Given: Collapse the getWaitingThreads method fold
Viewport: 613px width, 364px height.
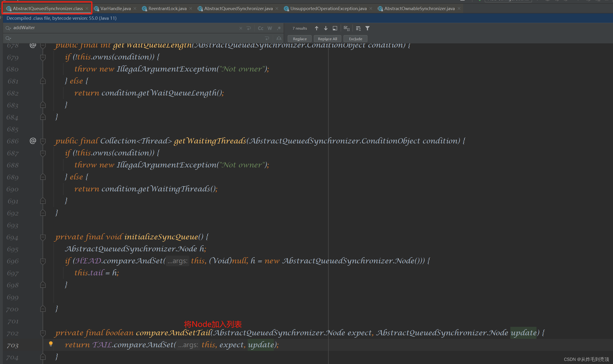Looking at the screenshot, I should (43, 141).
